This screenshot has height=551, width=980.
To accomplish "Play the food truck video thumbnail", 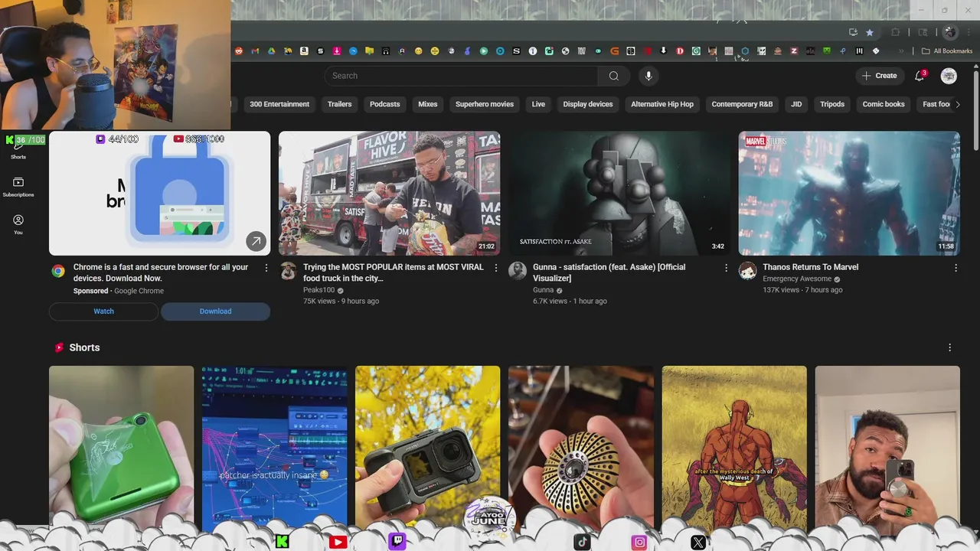I will click(x=389, y=194).
